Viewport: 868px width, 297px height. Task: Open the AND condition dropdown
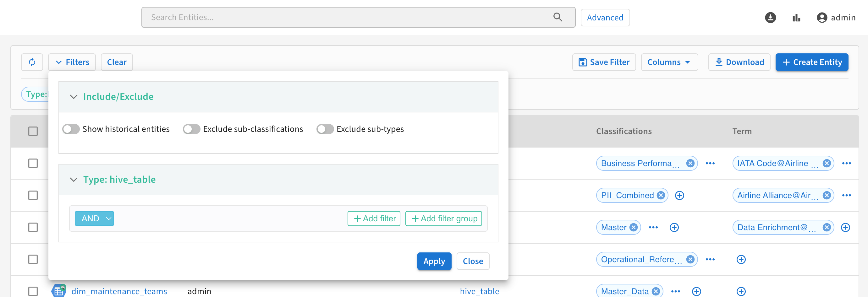(x=94, y=219)
